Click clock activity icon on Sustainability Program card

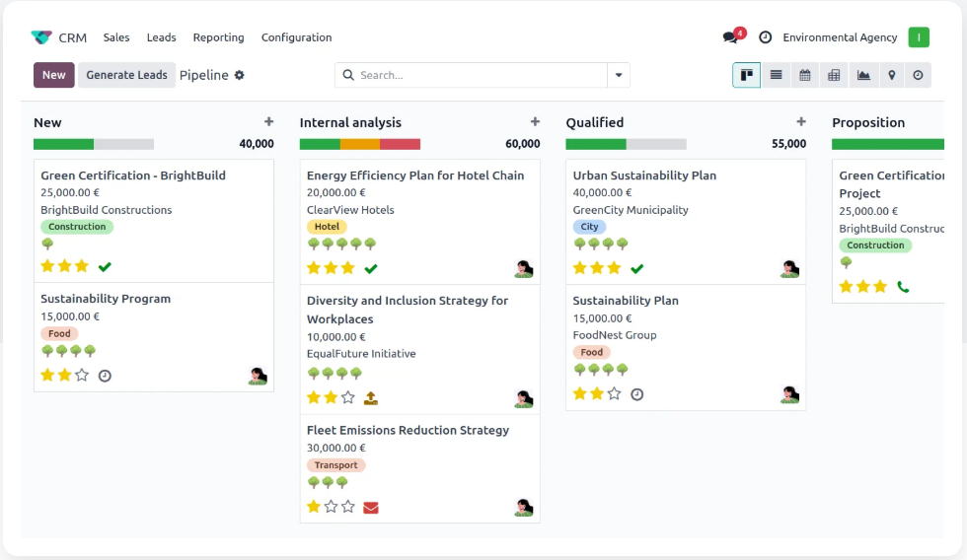click(x=105, y=376)
